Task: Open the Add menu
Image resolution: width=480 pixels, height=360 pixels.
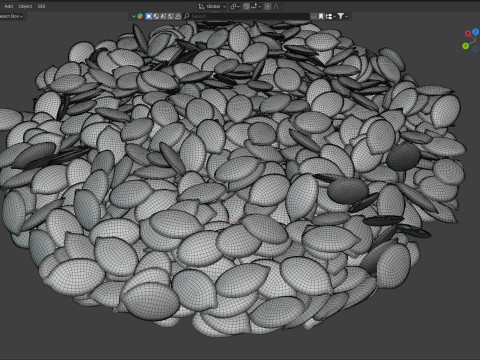Action: (x=9, y=6)
